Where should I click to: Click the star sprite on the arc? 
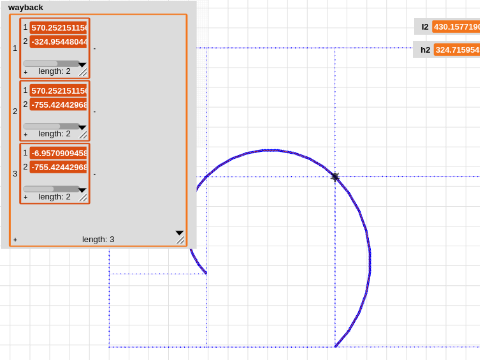pyautogui.click(x=335, y=177)
